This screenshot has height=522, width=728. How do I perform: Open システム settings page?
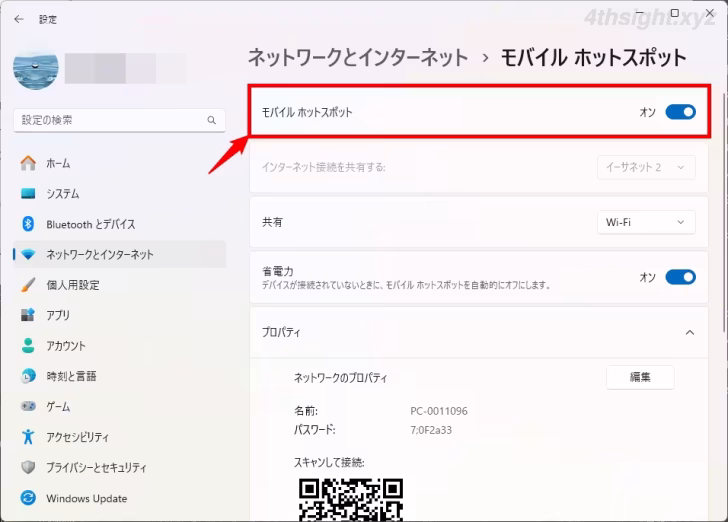tap(119, 194)
